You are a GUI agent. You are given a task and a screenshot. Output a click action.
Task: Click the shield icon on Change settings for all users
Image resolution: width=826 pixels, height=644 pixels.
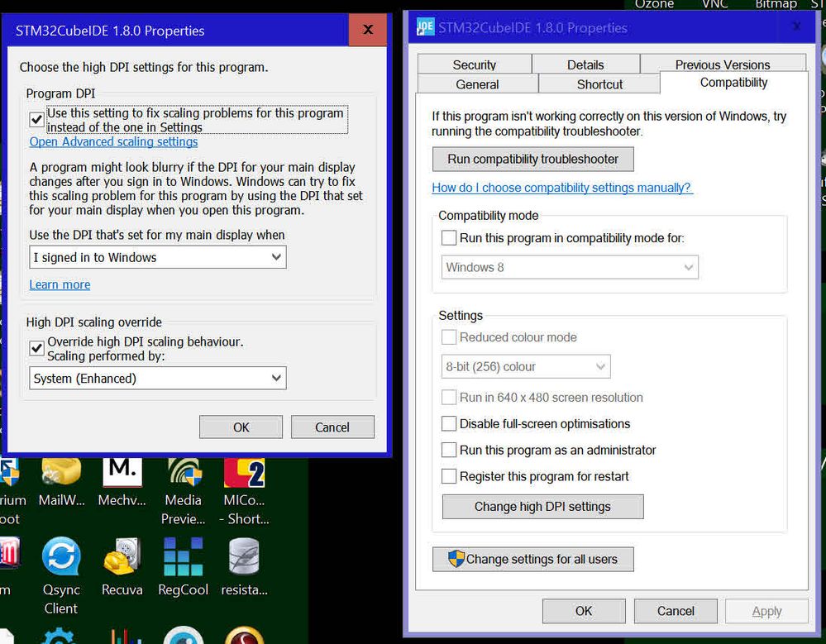(x=456, y=559)
